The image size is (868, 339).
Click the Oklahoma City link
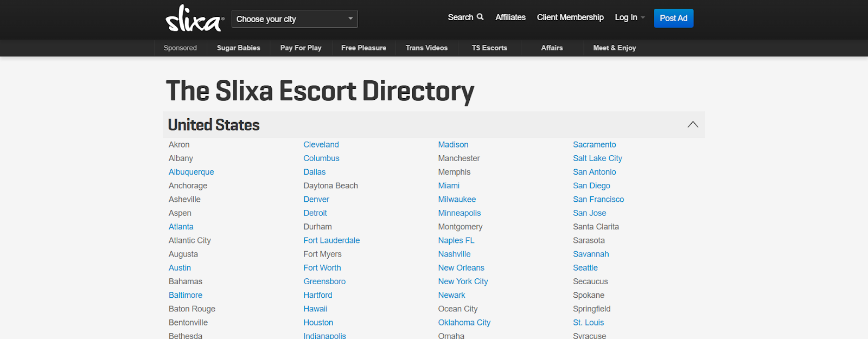[x=464, y=323]
